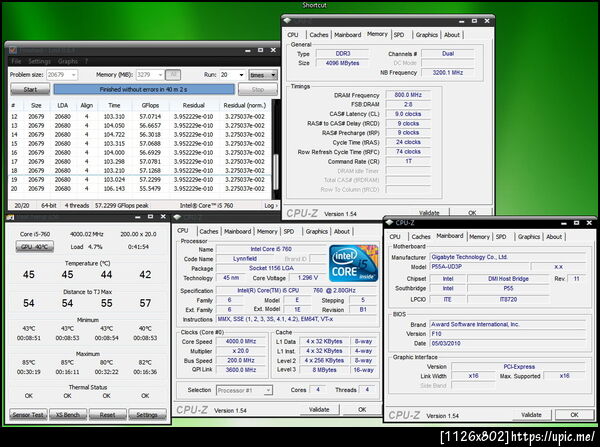Click the Reset button in Real Temp

click(108, 414)
